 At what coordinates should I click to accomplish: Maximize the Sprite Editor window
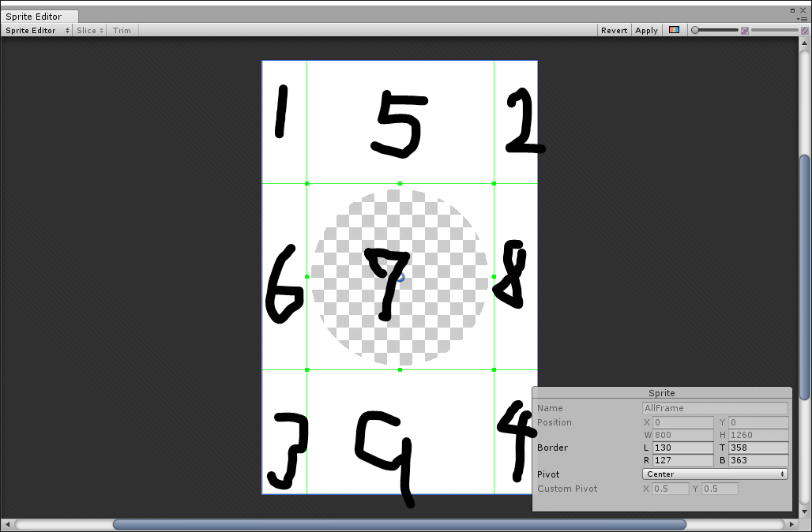[792, 10]
